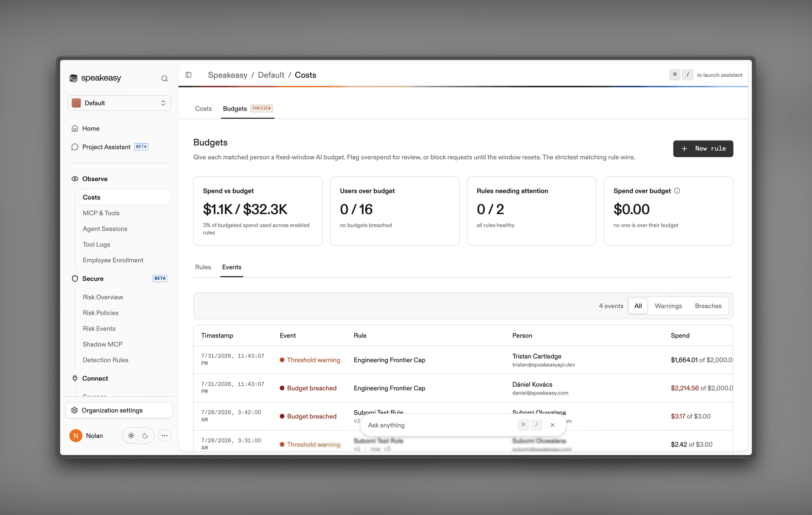Click the command key hint in header
This screenshot has height=515, width=812.
click(x=675, y=75)
